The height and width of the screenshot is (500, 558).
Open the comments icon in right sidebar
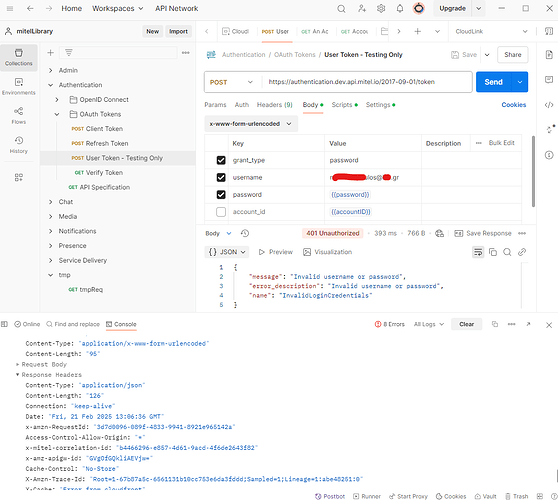click(x=549, y=79)
